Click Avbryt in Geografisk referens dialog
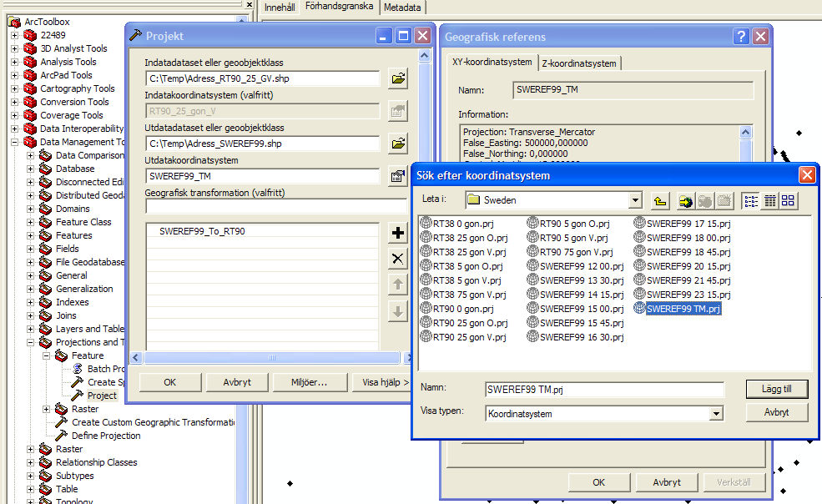 pyautogui.click(x=667, y=482)
